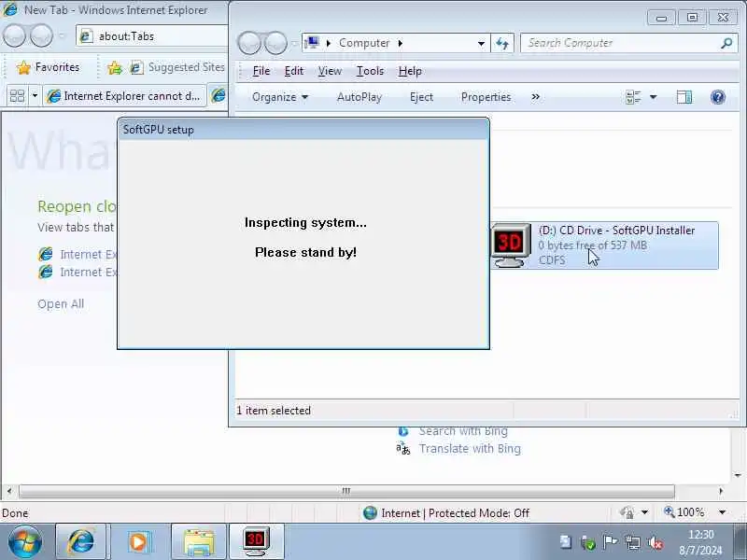Open the Explorer address bar history dropdown
Viewport: 747px width, 560px height.
481,43
